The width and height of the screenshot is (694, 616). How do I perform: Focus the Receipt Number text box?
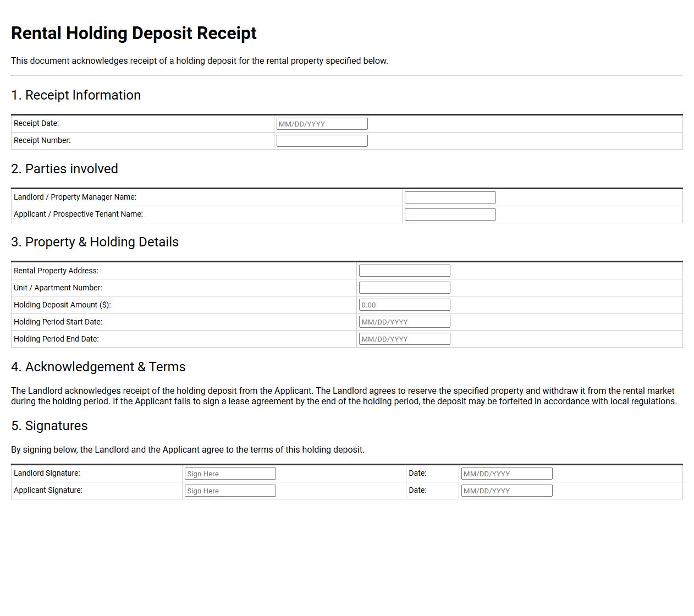tap(322, 141)
